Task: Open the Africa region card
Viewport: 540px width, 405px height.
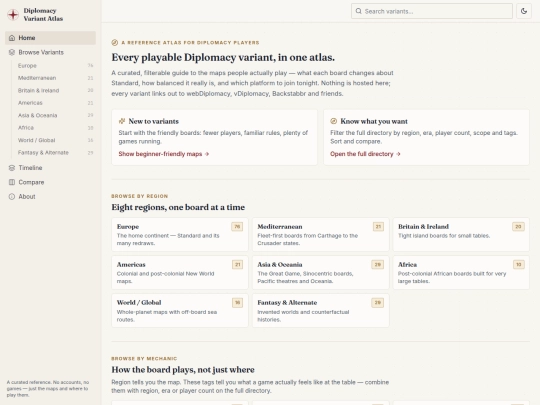Action: (461, 272)
